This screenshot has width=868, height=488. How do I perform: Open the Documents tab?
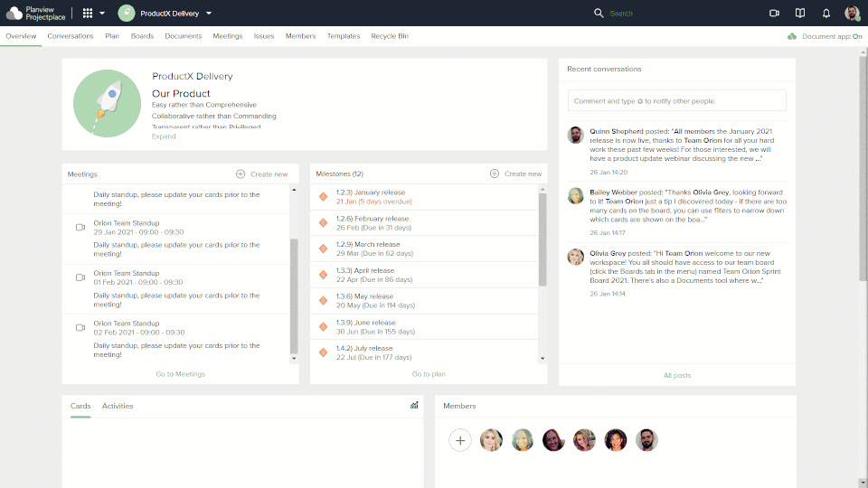184,36
